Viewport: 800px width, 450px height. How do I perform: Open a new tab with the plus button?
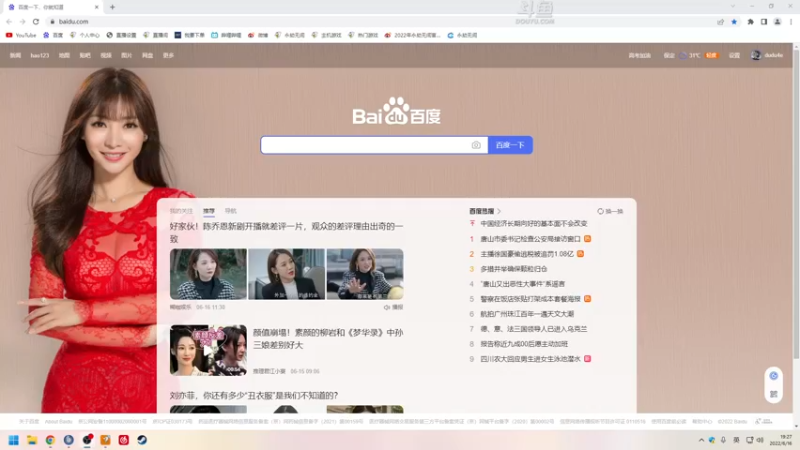(x=112, y=7)
